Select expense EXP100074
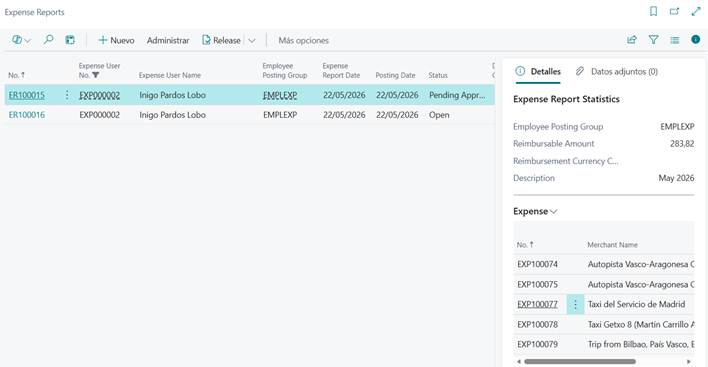The image size is (708, 367). 537,264
